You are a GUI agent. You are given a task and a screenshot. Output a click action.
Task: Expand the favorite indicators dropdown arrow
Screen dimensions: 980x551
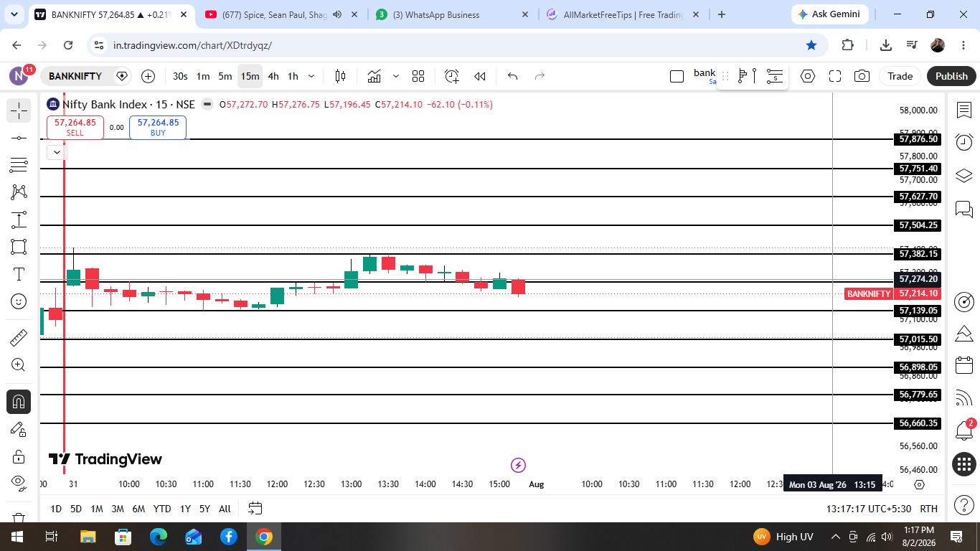pyautogui.click(x=395, y=76)
